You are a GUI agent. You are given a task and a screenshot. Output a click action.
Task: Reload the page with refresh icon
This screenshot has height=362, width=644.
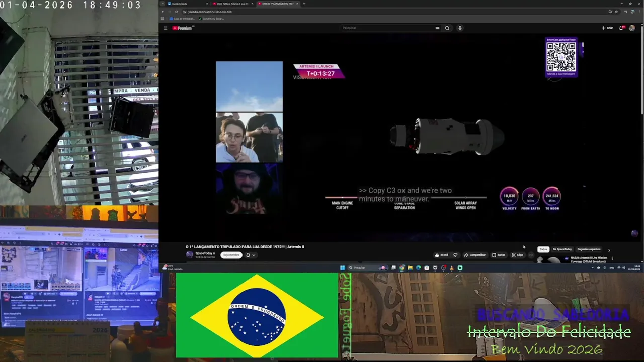pyautogui.click(x=176, y=12)
